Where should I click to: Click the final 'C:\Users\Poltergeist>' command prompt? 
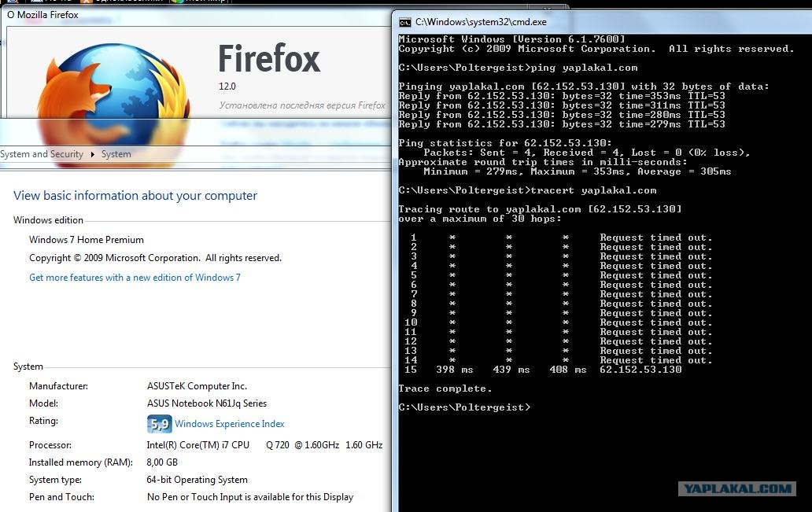click(464, 407)
